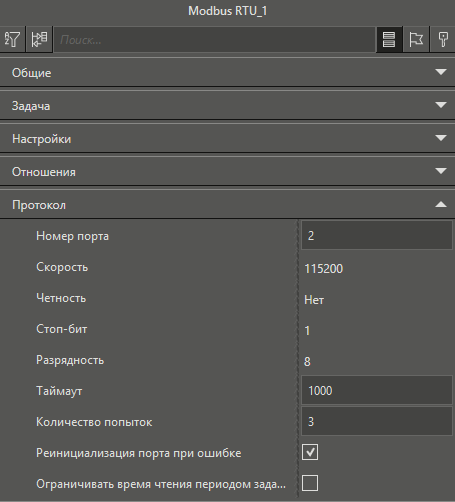Click the Задача section header

(x=227, y=105)
